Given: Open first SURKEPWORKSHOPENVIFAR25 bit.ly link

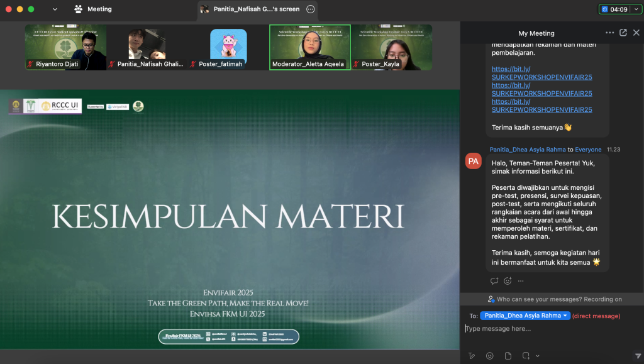Looking at the screenshot, I should click(x=541, y=73).
